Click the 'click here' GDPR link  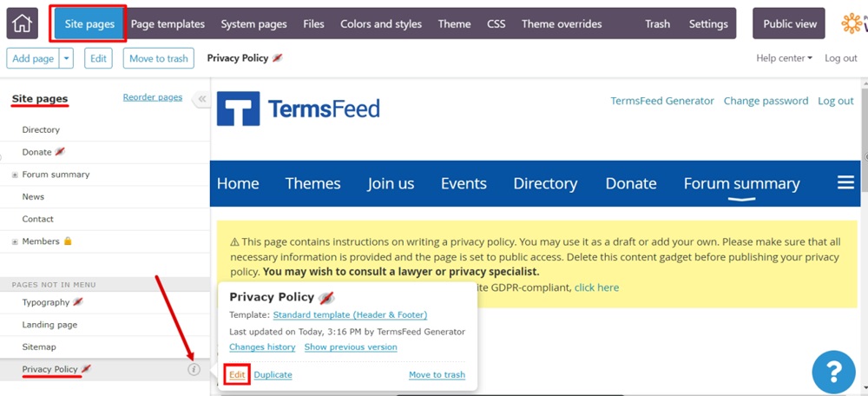tap(597, 288)
